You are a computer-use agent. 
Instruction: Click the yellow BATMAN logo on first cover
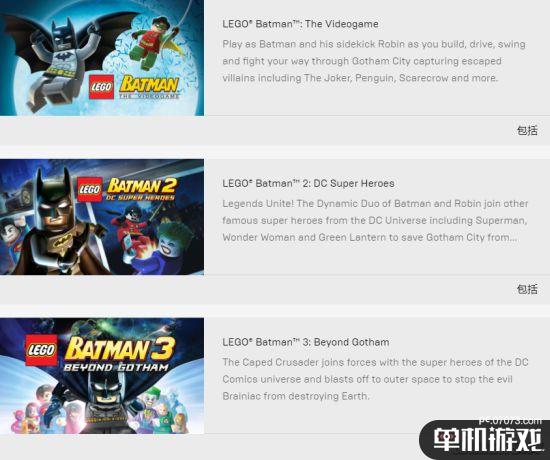[x=149, y=86]
